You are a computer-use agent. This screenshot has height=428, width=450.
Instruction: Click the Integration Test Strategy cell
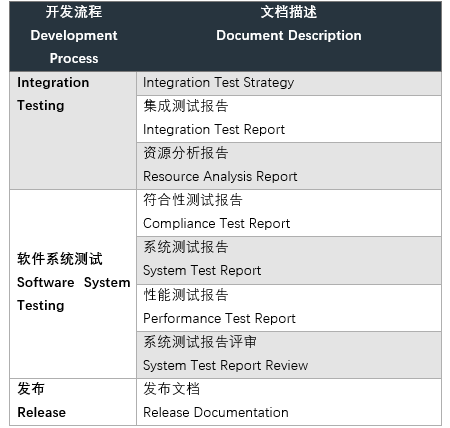click(x=289, y=83)
